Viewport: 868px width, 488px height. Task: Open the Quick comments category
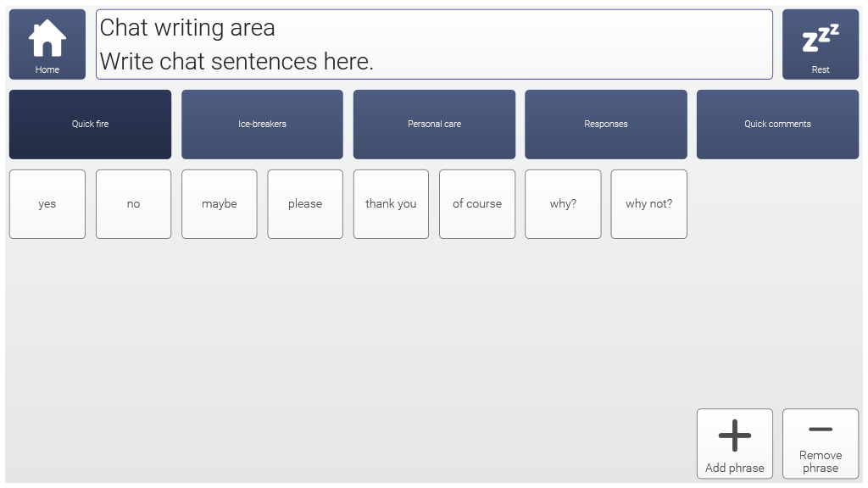click(777, 125)
